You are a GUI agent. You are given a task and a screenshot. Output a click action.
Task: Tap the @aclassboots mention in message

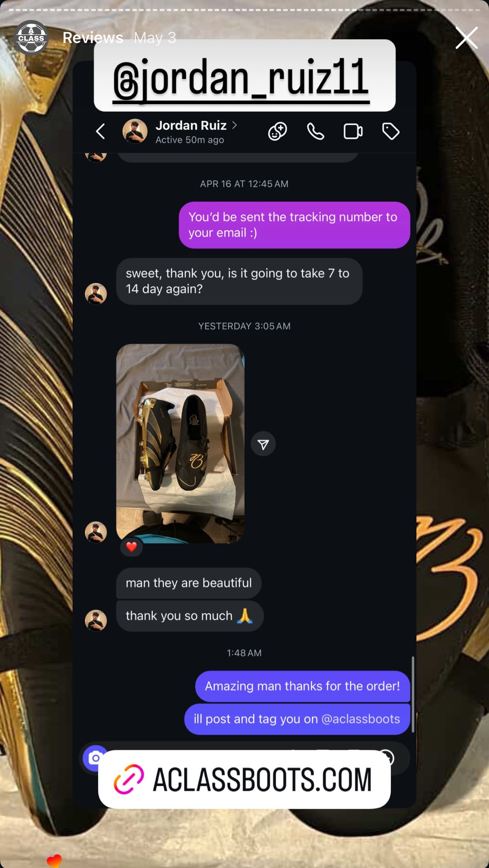(361, 719)
